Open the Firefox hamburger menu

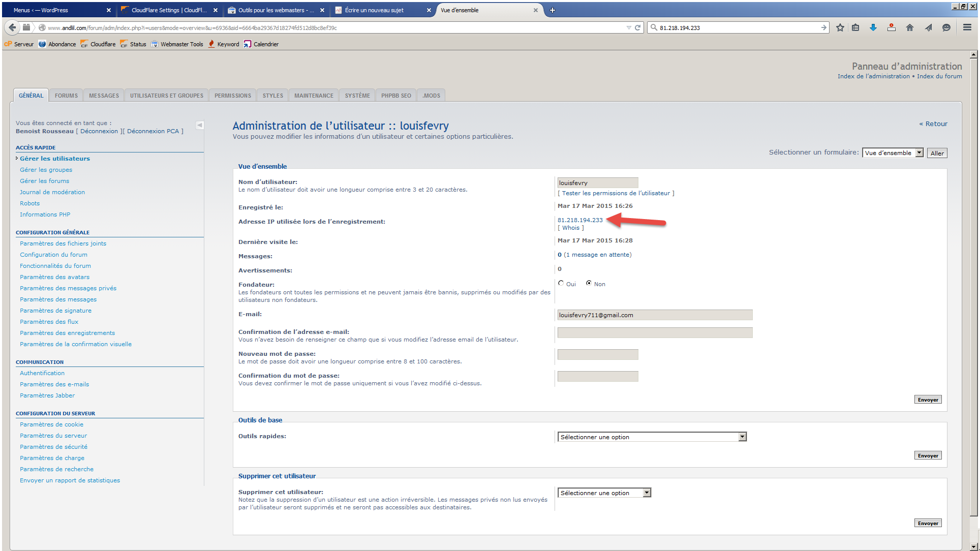pos(967,27)
